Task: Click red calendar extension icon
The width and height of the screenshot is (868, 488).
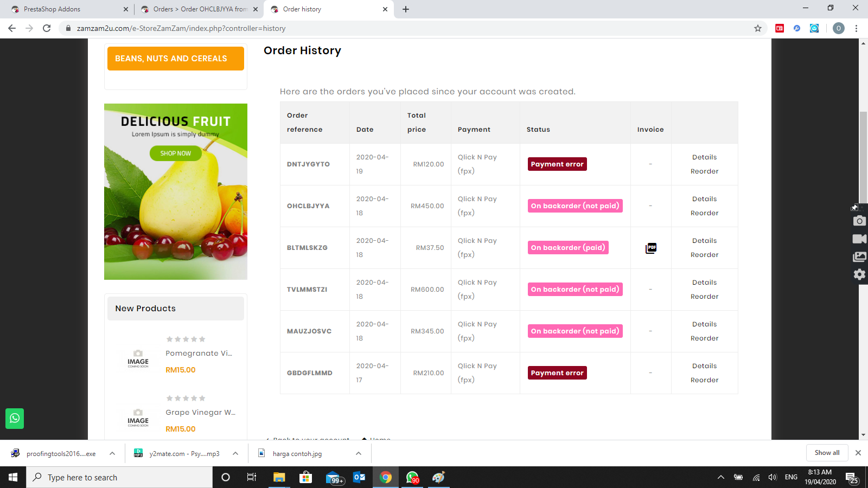Action: click(x=780, y=28)
